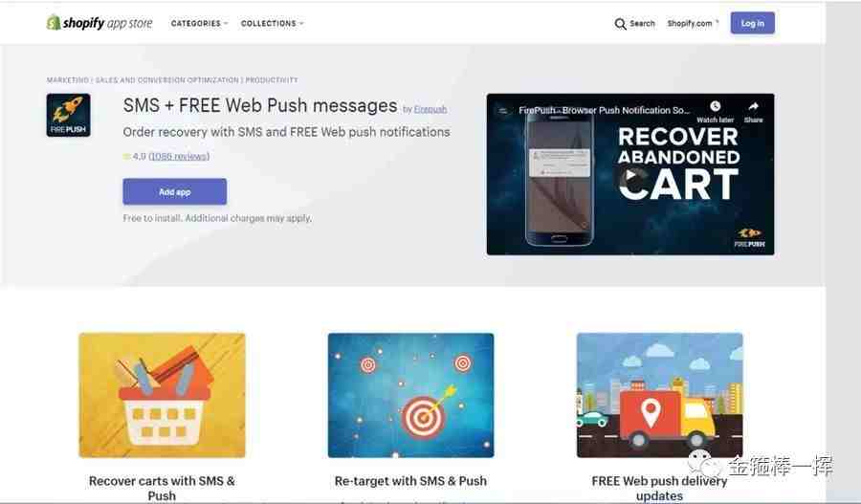Play the Recover Abandoned Cart video
This screenshot has width=861, height=504.
coord(630,175)
